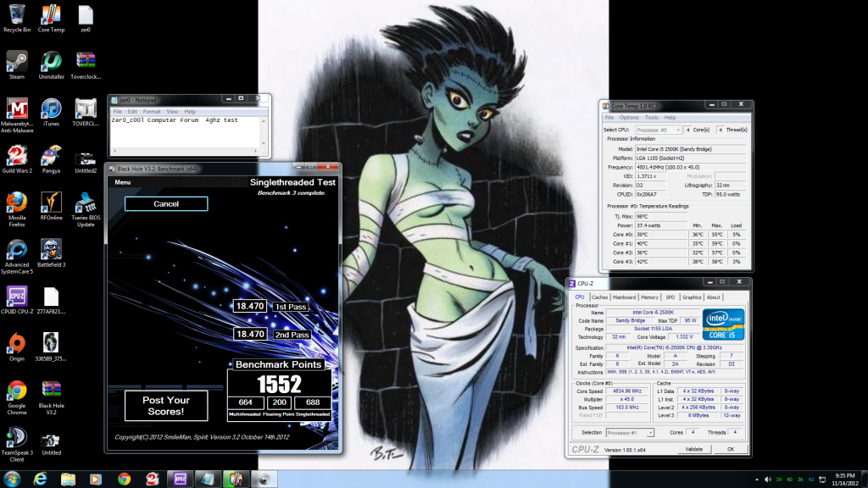Open Malwarebytes Anti-Malware desktop icon
The width and height of the screenshot is (868, 488).
click(x=17, y=115)
